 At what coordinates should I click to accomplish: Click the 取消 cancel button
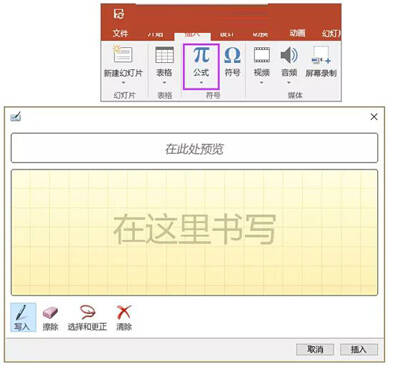(x=315, y=349)
